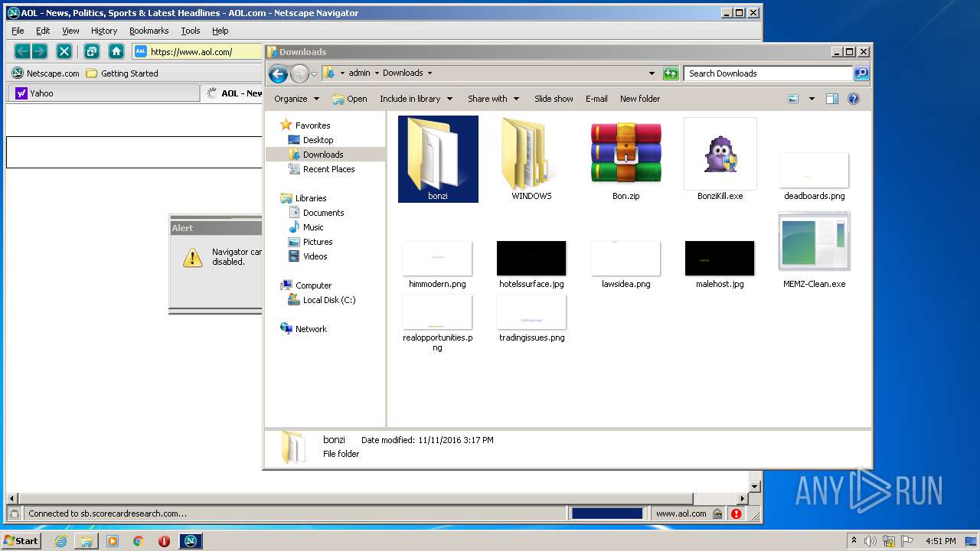The width and height of the screenshot is (980, 551).
Task: Click the change view icon
Action: (793, 99)
